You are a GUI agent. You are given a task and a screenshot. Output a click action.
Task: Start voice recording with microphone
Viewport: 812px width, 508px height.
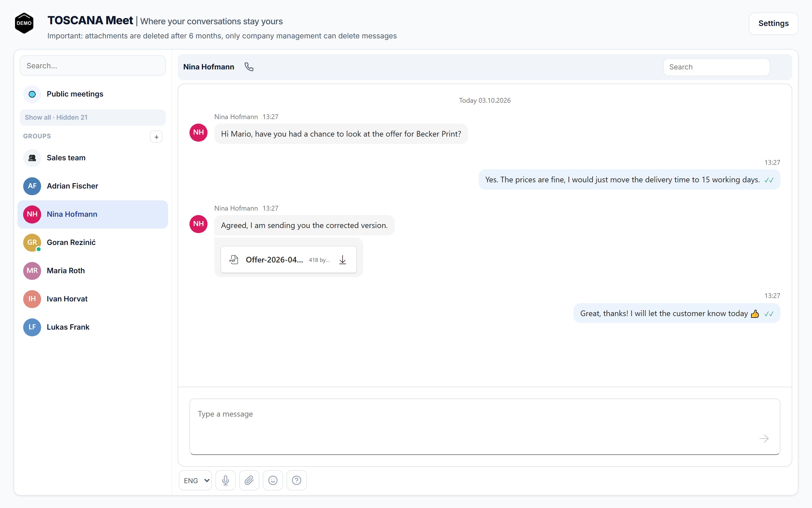(x=226, y=480)
